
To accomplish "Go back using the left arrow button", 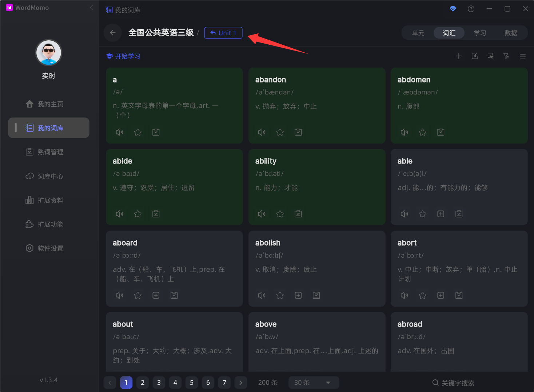I will tap(113, 33).
